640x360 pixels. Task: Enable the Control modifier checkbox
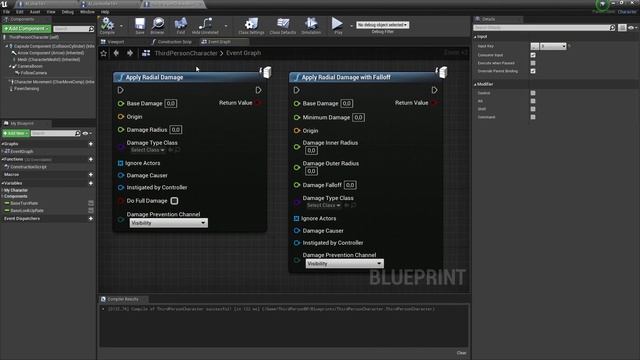[533, 93]
